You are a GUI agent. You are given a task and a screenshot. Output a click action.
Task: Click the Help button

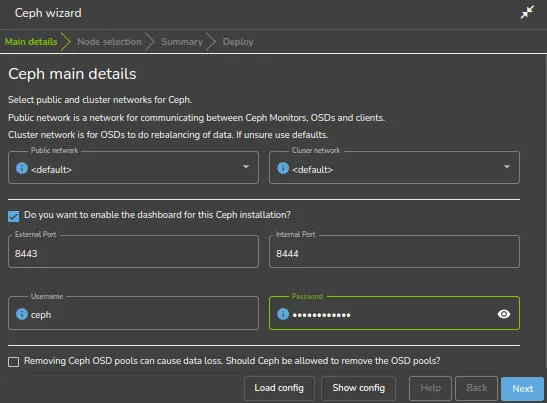(430, 388)
